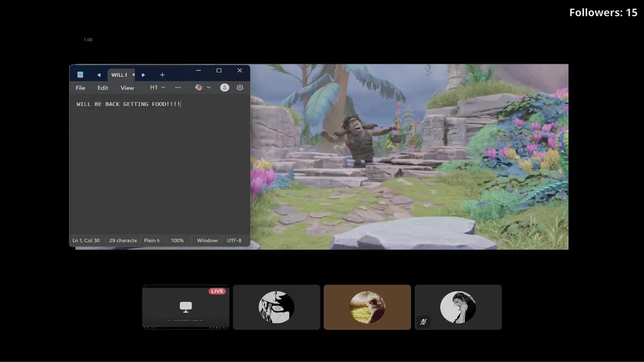644x362 pixels.
Task: Click the '29 characte' count in status bar
Action: (123, 240)
